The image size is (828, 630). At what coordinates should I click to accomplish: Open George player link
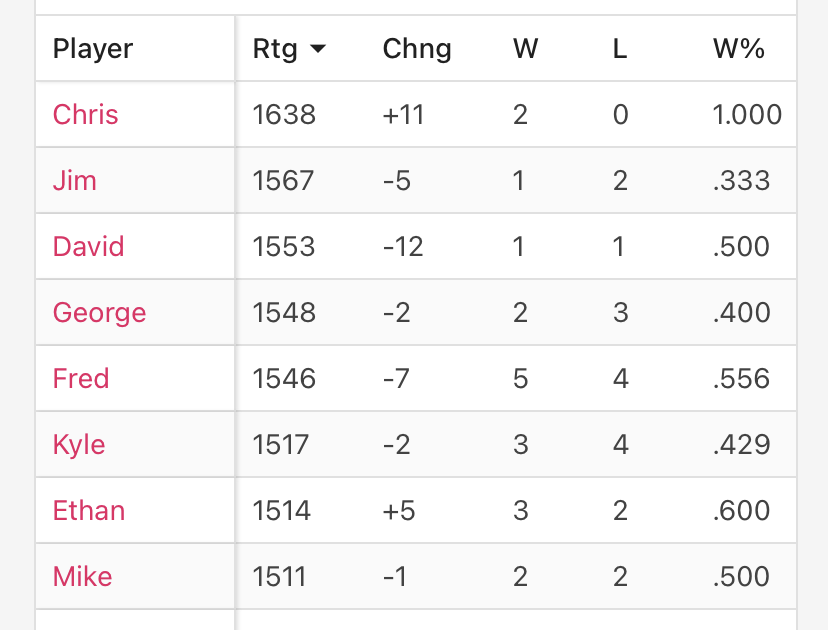coord(99,313)
